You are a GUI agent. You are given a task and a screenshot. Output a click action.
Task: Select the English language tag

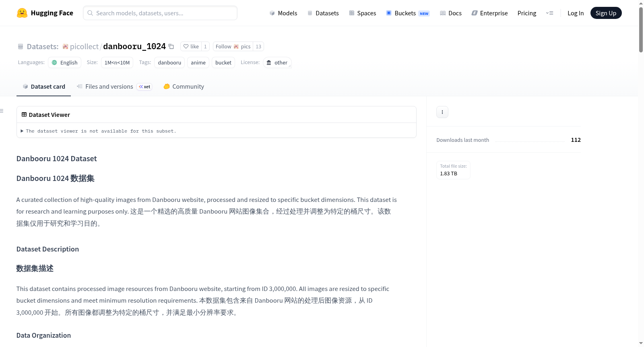(x=64, y=62)
